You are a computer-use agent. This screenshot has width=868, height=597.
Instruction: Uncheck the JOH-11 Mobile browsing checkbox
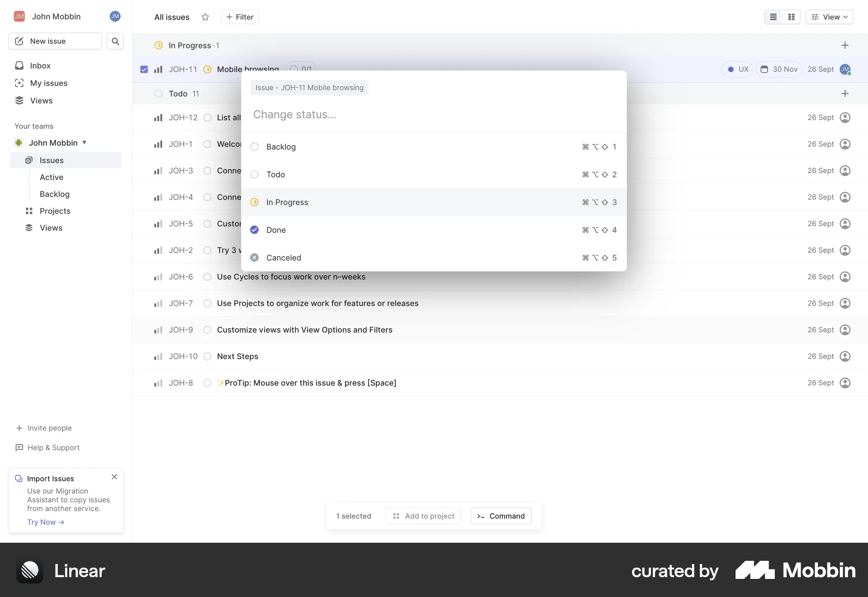(144, 69)
